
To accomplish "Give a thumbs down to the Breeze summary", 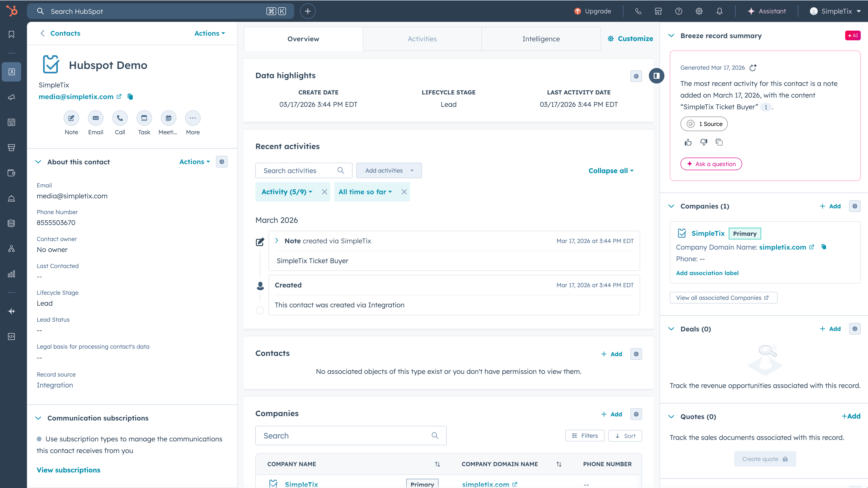I will tap(704, 142).
